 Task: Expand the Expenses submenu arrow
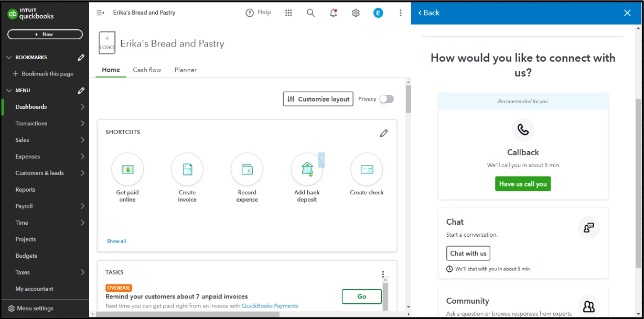(82, 157)
